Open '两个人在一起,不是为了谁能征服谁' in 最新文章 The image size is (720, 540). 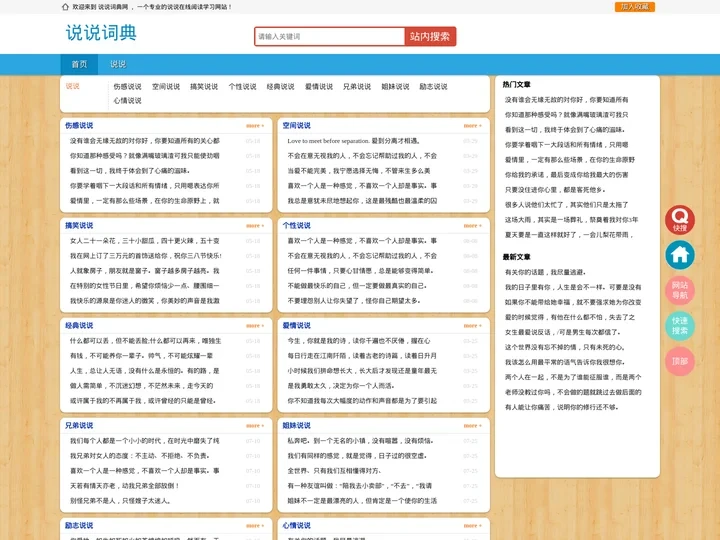tap(573, 377)
